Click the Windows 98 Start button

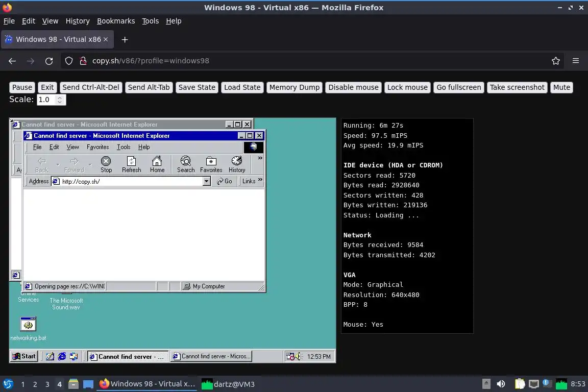pyautogui.click(x=24, y=356)
